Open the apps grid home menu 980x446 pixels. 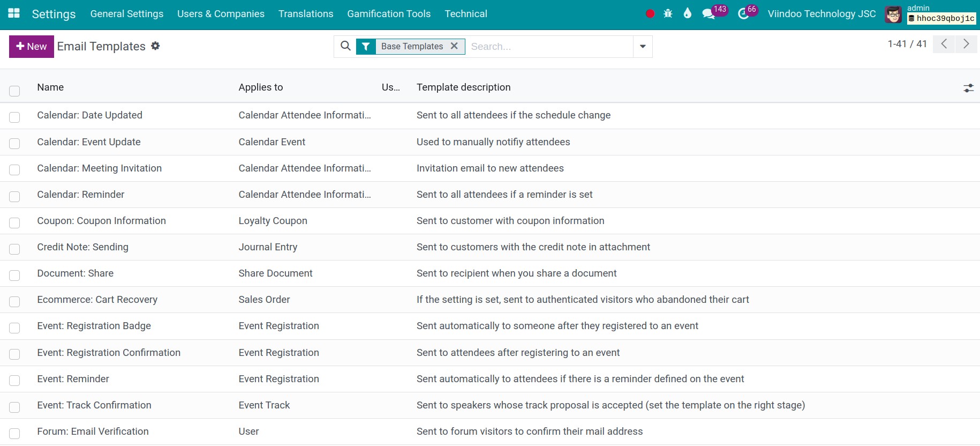[14, 13]
